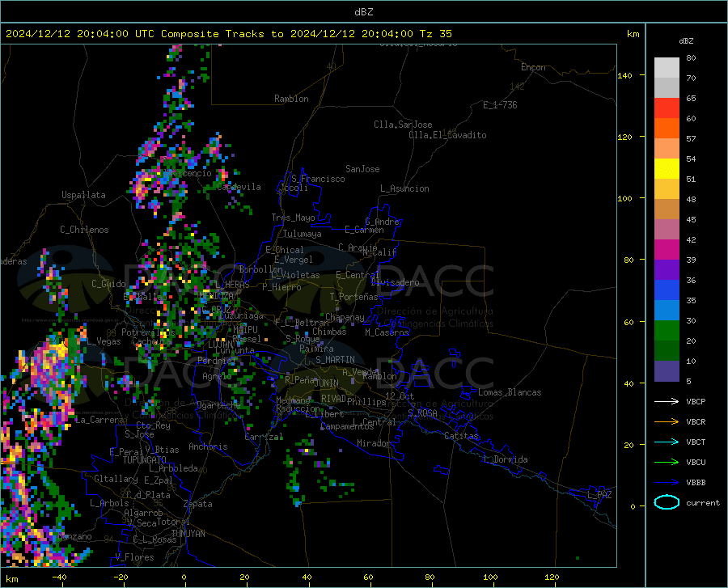The height and width of the screenshot is (588, 728).
Task: Click the dBZ title in the top bar
Action: point(363,12)
